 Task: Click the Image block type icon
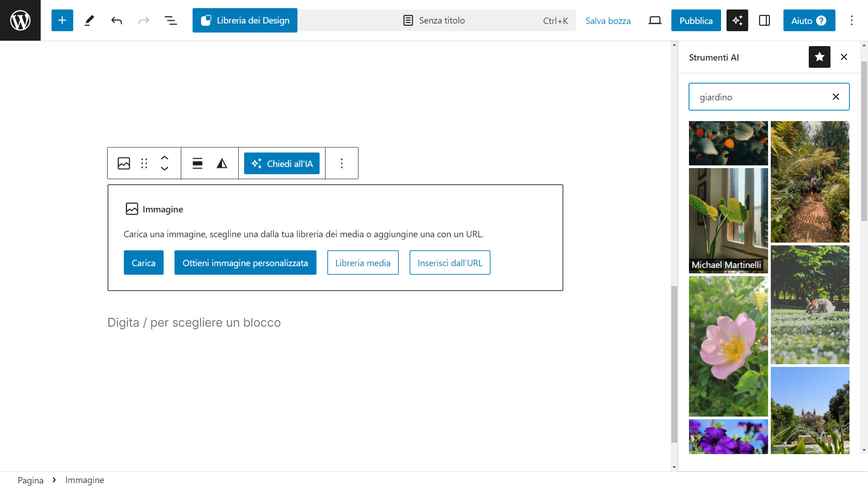pyautogui.click(x=124, y=163)
